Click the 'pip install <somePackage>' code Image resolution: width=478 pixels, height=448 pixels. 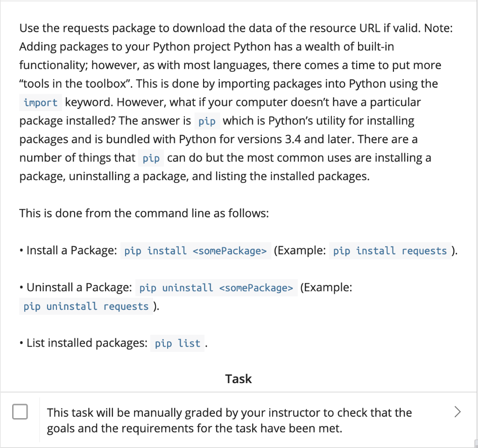click(x=196, y=251)
